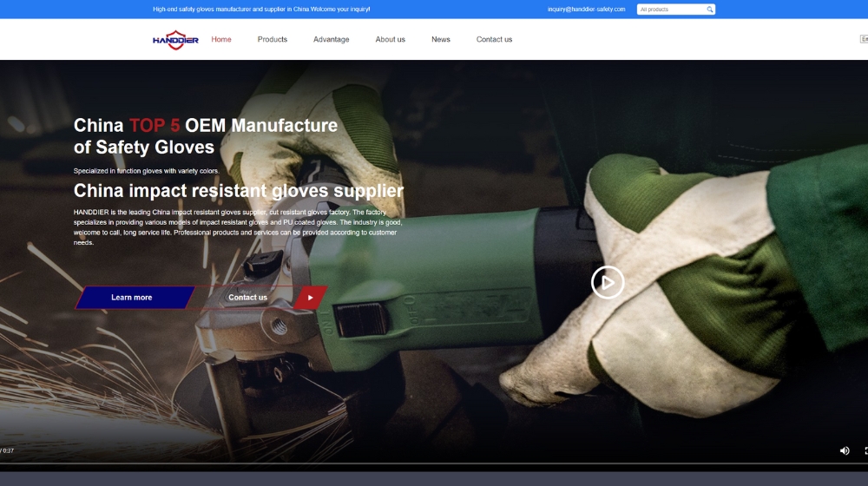This screenshot has height=486, width=868.
Task: Go to the Advantage page
Action: click(331, 39)
